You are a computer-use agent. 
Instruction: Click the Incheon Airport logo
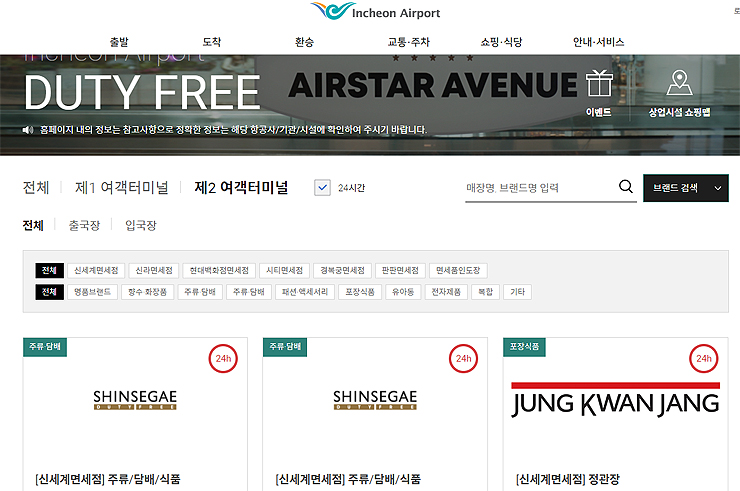(375, 11)
